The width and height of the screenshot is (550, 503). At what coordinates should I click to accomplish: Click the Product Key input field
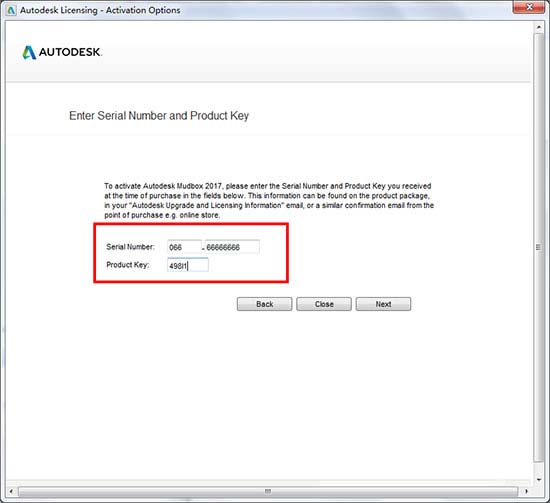[x=188, y=265]
